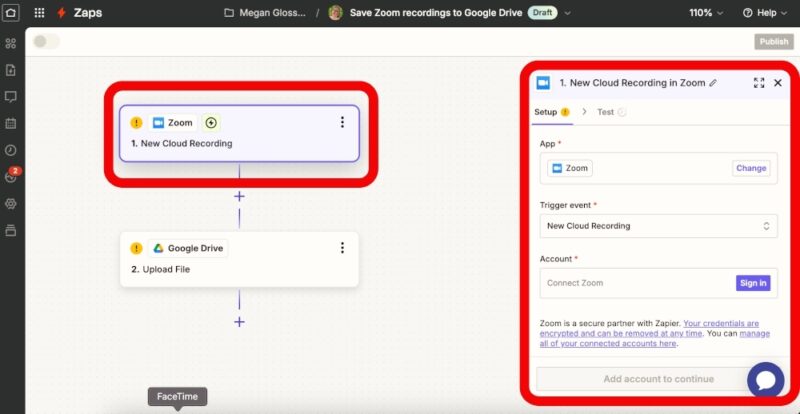
Task: Switch to the Setup tab
Action: pyautogui.click(x=552, y=112)
